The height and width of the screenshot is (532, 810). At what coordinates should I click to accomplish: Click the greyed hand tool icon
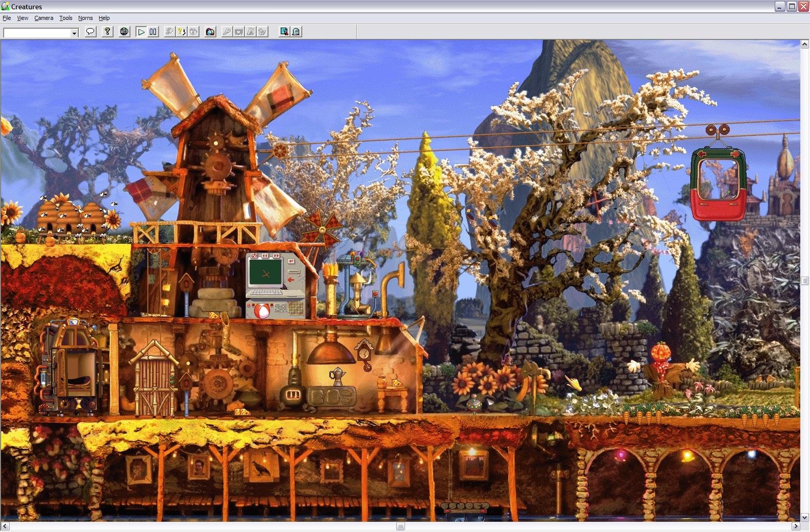[170, 32]
